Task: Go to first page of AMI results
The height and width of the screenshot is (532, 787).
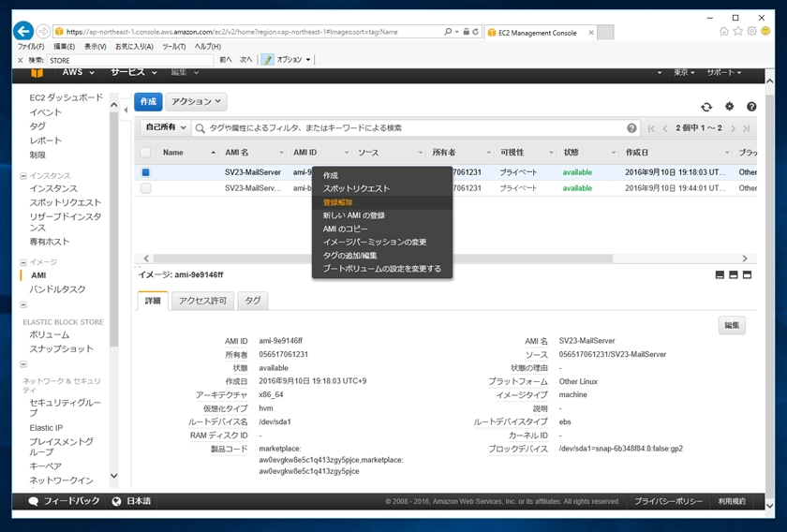Action: coord(651,128)
